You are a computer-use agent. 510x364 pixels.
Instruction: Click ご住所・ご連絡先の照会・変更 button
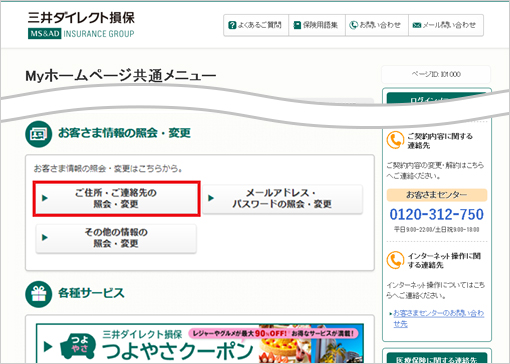tap(116, 199)
